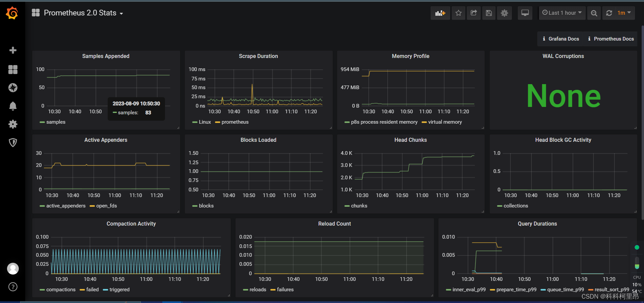
Task: Open the Active Appenders panel title menu
Action: click(106, 140)
